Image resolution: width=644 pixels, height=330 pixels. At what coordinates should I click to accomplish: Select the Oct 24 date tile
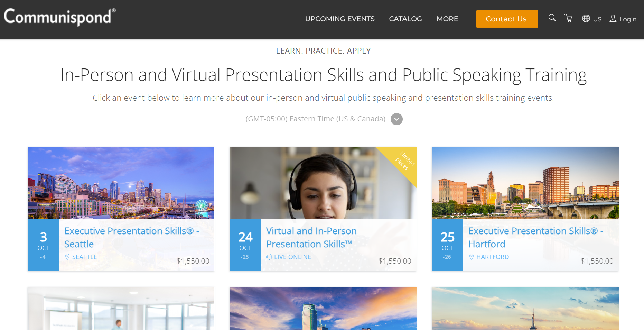click(245, 245)
